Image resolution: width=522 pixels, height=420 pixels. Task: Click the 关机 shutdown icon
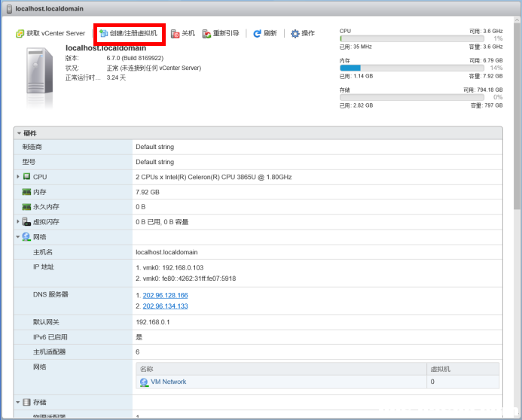(x=176, y=34)
